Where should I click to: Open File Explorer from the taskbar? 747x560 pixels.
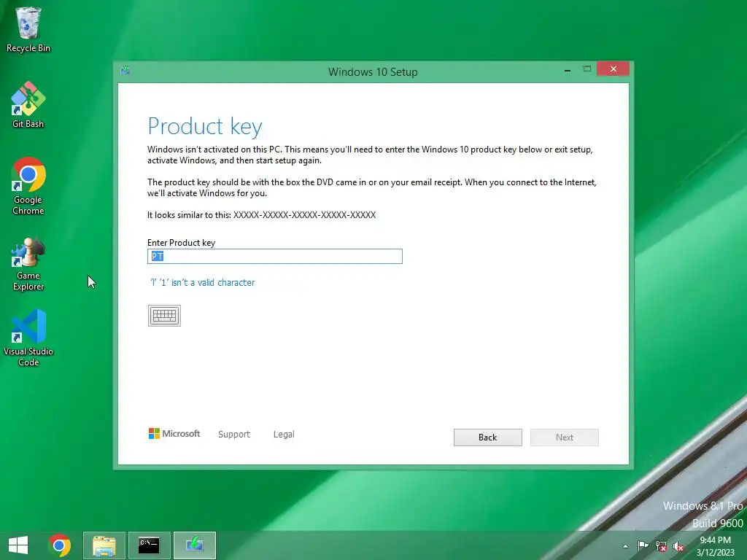tap(104, 545)
